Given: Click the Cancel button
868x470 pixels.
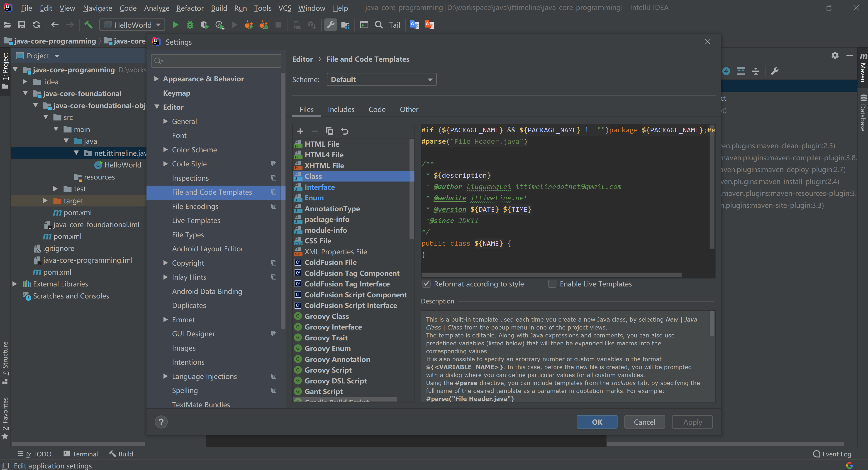Looking at the screenshot, I should coord(644,422).
